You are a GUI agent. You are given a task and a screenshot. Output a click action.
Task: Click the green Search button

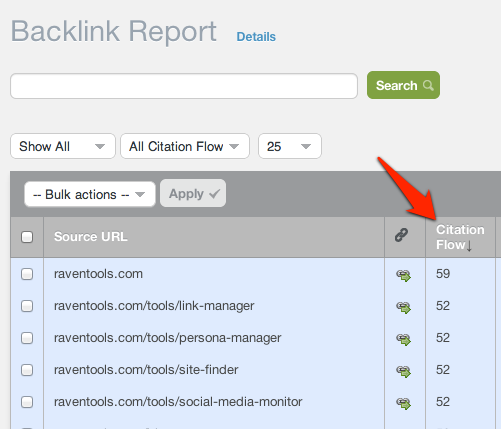coord(403,85)
